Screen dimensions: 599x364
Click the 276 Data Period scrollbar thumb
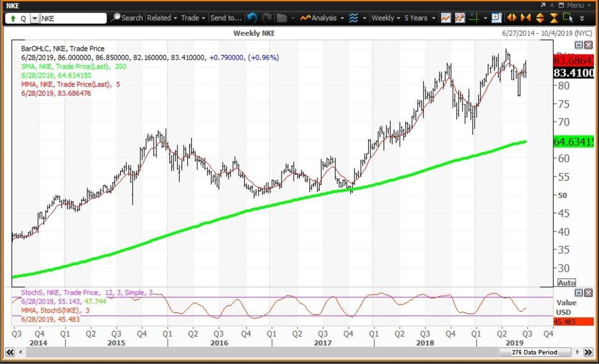pos(534,352)
